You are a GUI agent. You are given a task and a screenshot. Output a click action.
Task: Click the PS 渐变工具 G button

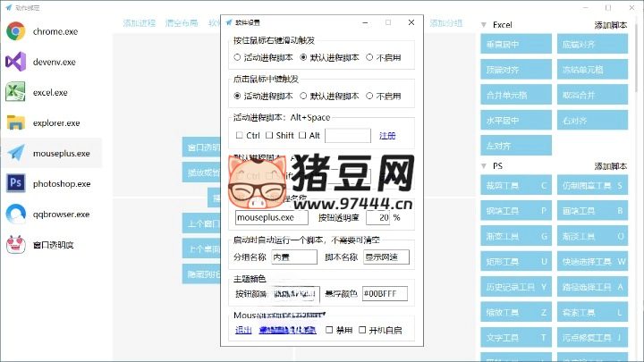pos(516,236)
